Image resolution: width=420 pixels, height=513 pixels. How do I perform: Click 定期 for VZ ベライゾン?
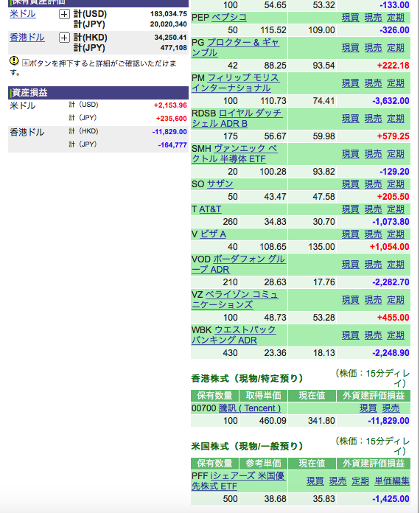(x=396, y=300)
